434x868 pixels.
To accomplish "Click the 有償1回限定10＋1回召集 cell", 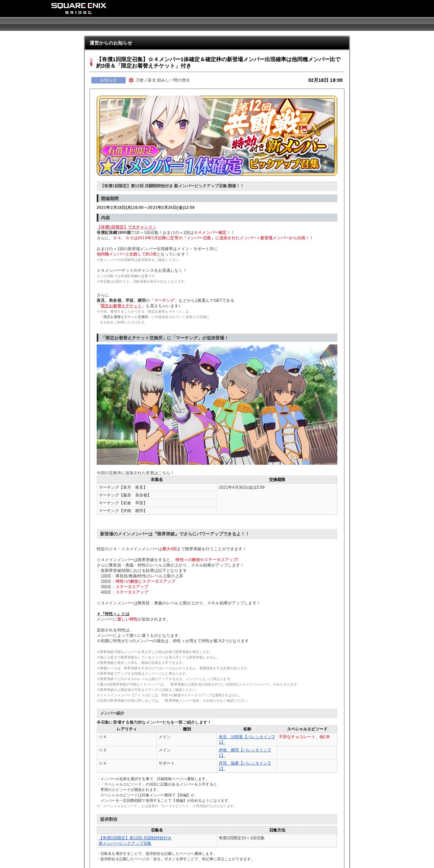I will (x=277, y=840).
